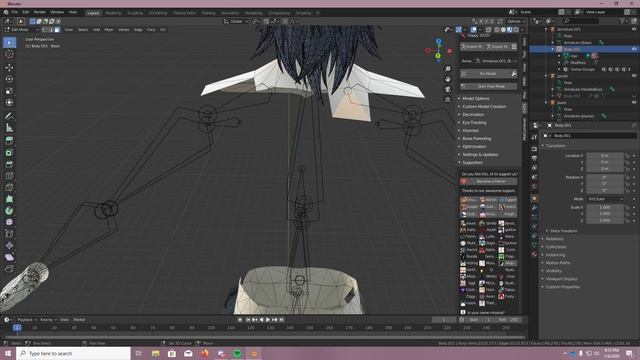Click the camera view navigation icon
The height and width of the screenshot is (360, 640).
coord(448,89)
